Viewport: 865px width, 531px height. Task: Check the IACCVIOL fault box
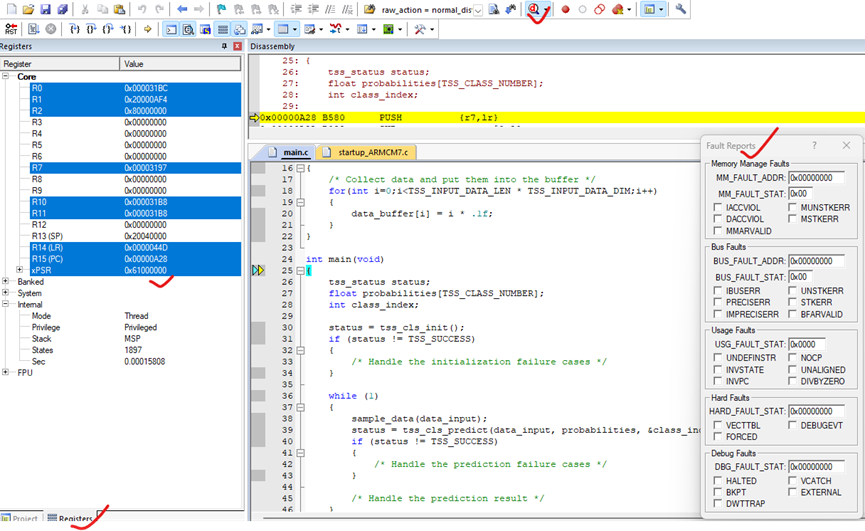coord(717,207)
